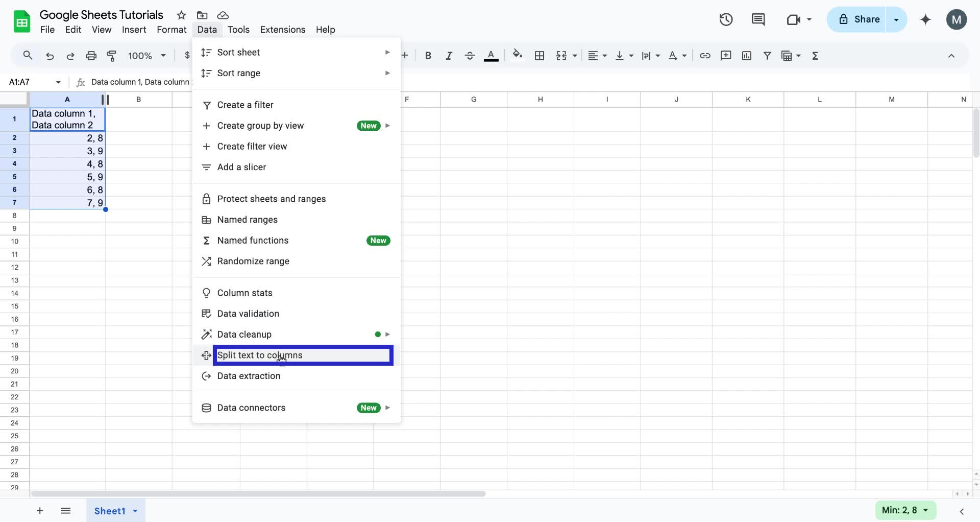
Task: Open the zoom level dropdown
Action: (x=146, y=56)
